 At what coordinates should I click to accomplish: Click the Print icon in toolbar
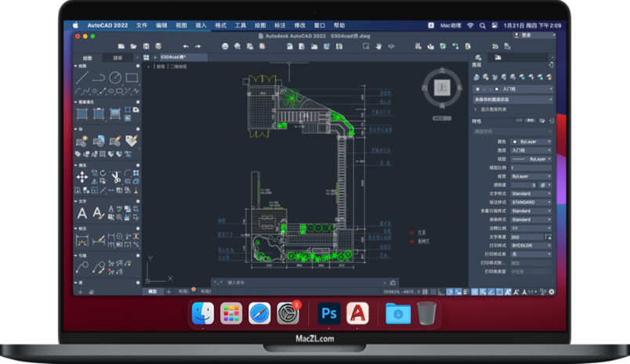click(225, 46)
